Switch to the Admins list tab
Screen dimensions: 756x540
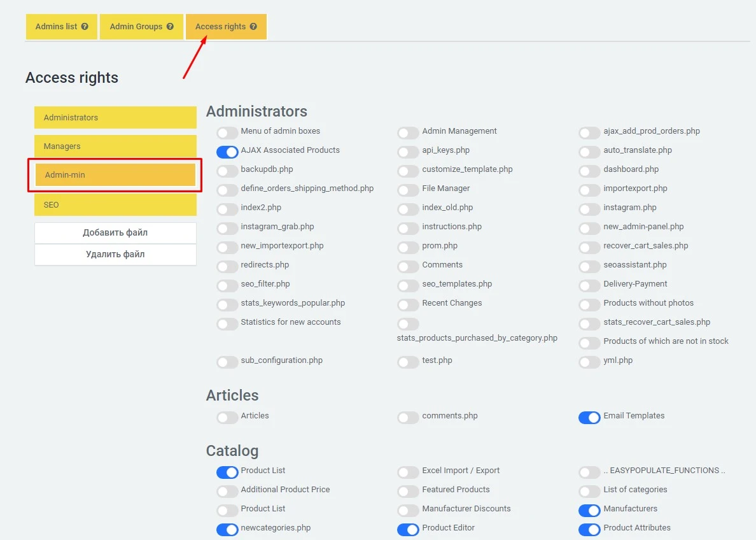tap(57, 26)
